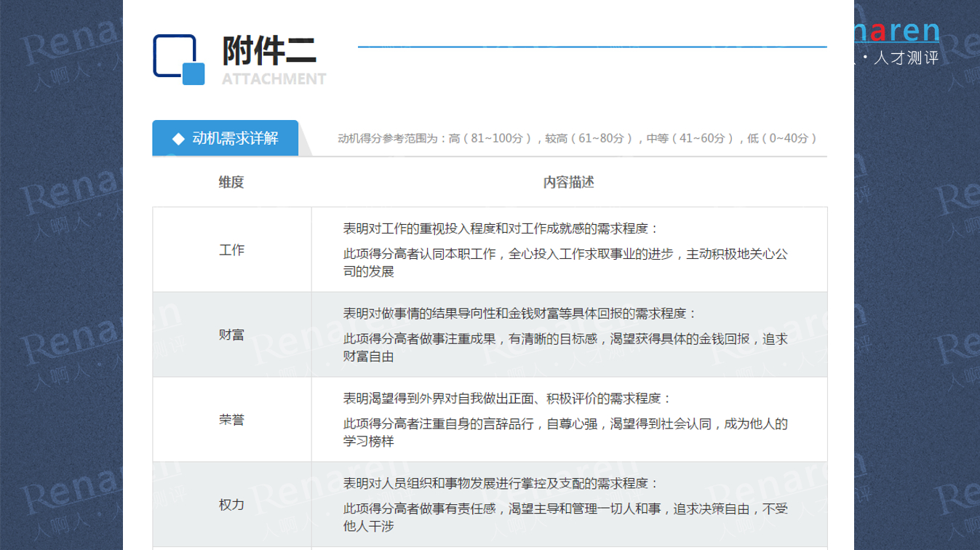This screenshot has width=980, height=550.
Task: Select the 财富 dimension cell
Action: pyautogui.click(x=231, y=335)
